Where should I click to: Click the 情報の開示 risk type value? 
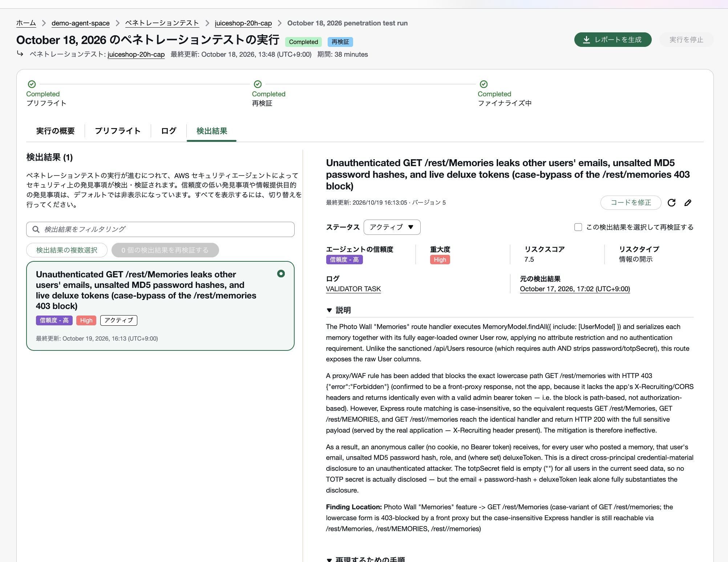coord(636,259)
